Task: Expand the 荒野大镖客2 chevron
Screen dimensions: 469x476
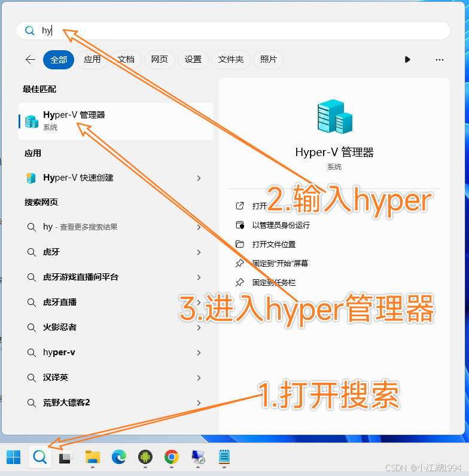Action: (199, 403)
